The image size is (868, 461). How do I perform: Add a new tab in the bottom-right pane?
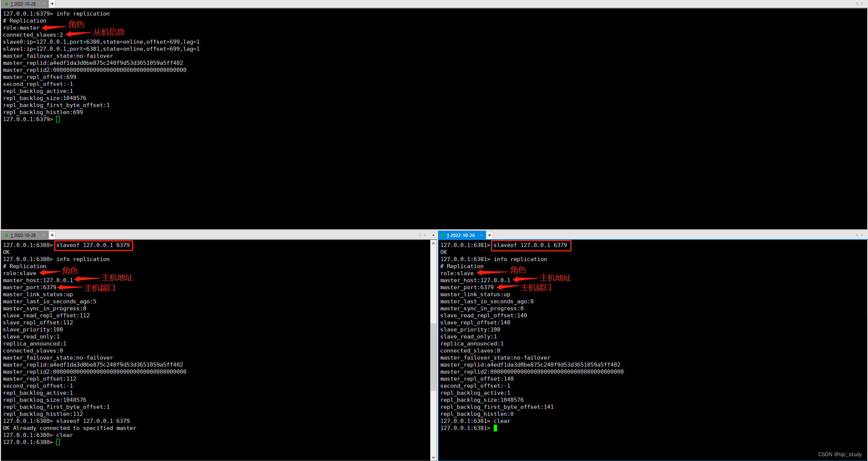[490, 235]
